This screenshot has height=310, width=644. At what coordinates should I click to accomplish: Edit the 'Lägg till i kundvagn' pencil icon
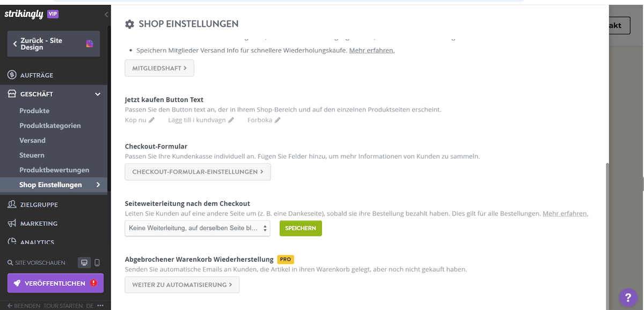[x=231, y=120]
